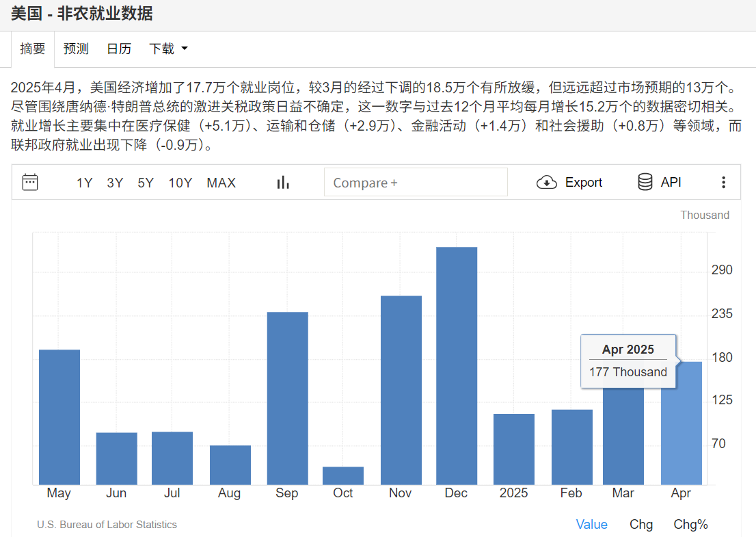Click the 'U.S. Bureau of Labor Statistics' source
Screen dimensions: 756x537
[107, 525]
